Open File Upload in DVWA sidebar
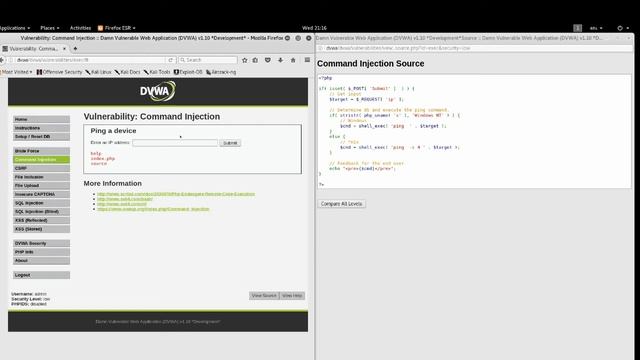This screenshot has width=640, height=360. [41, 185]
